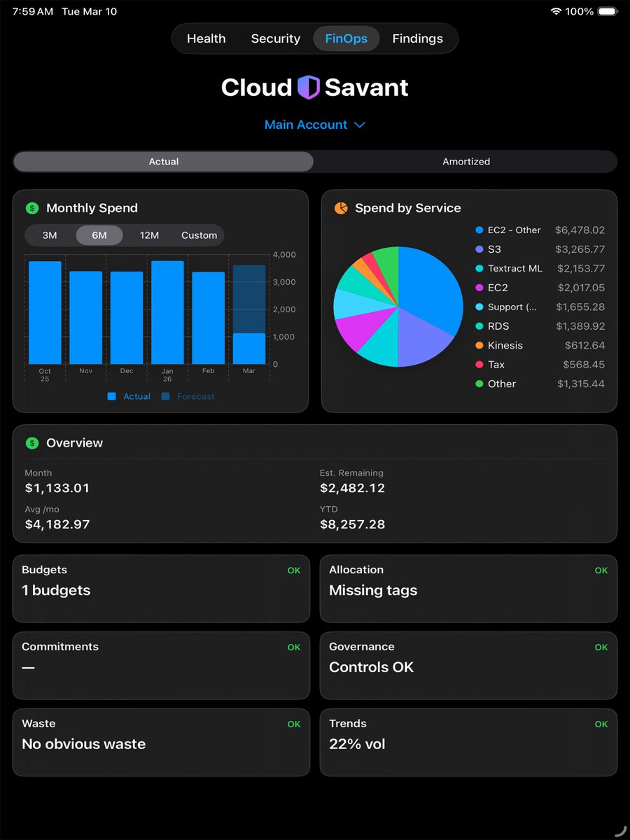Choose the Custom time range
The image size is (630, 840).
199,235
